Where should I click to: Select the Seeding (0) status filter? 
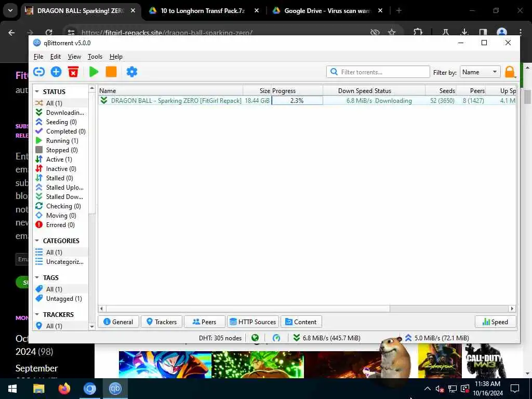60,122
